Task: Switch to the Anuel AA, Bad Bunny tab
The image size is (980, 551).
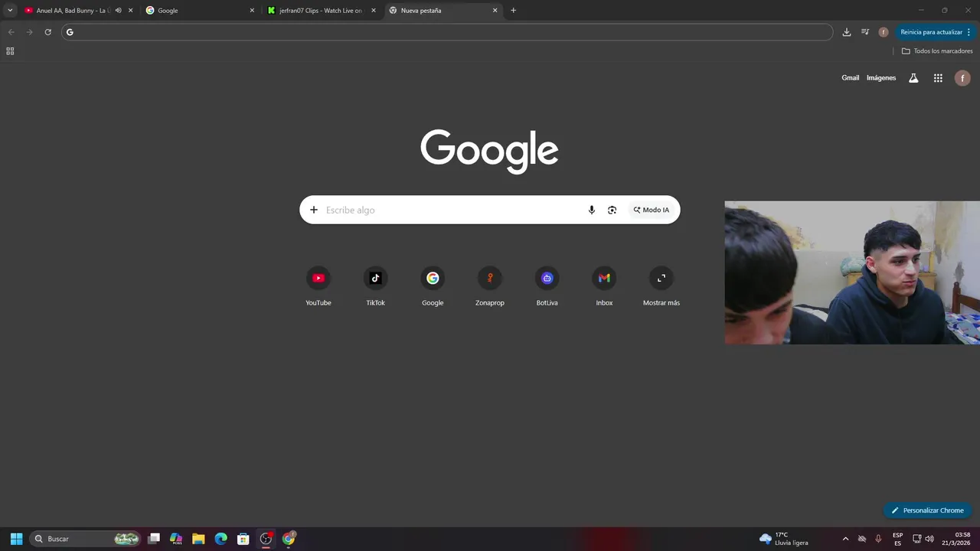Action: pyautogui.click(x=79, y=11)
